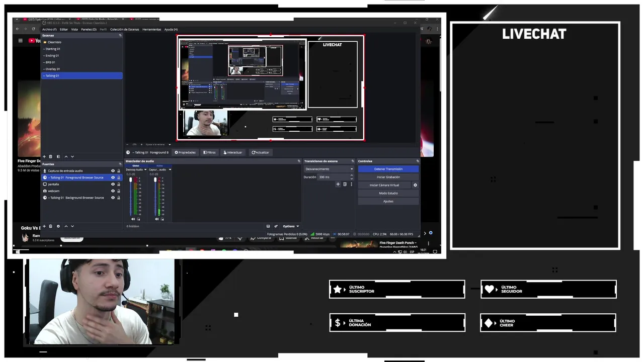Delete the selected scene via Escenas trash icon

(50, 156)
